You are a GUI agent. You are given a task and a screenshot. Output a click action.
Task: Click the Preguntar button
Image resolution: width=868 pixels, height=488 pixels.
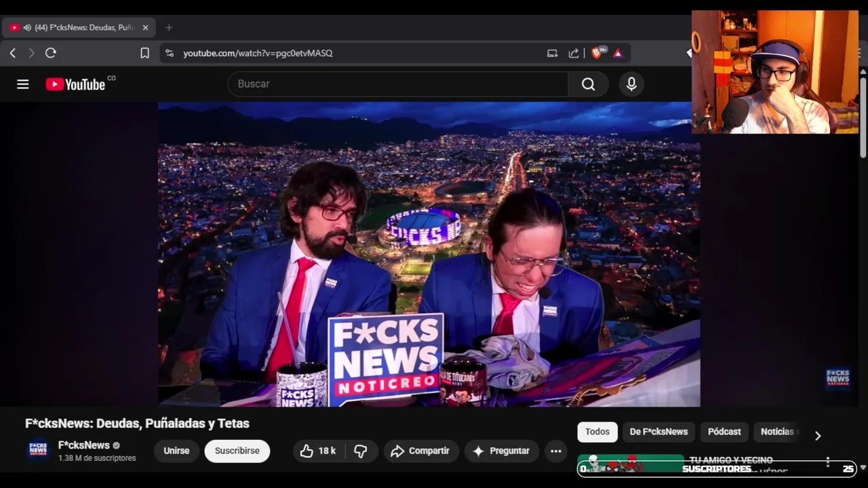pyautogui.click(x=502, y=451)
